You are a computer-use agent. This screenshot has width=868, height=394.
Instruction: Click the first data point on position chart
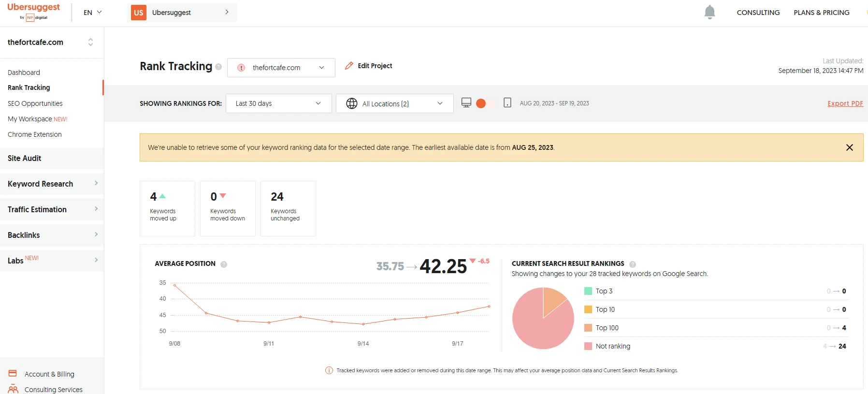pos(174,285)
